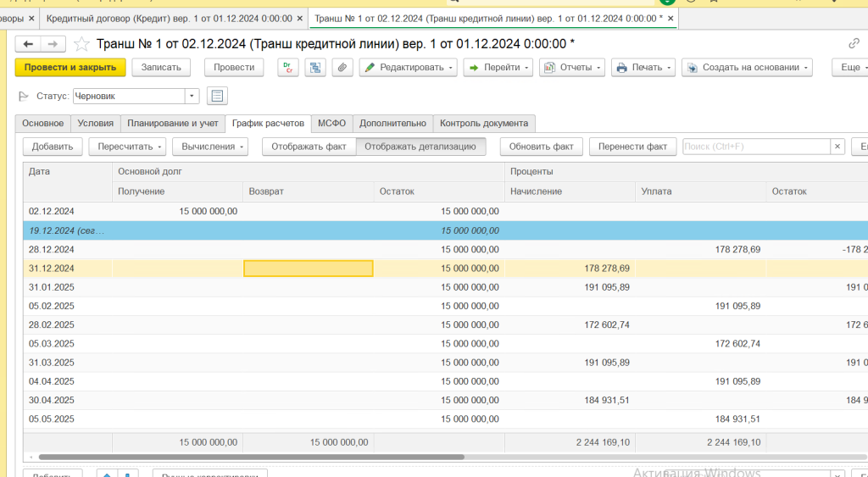This screenshot has width=868, height=477.
Task: Expand the Вычисления dropdown
Action: [x=210, y=147]
